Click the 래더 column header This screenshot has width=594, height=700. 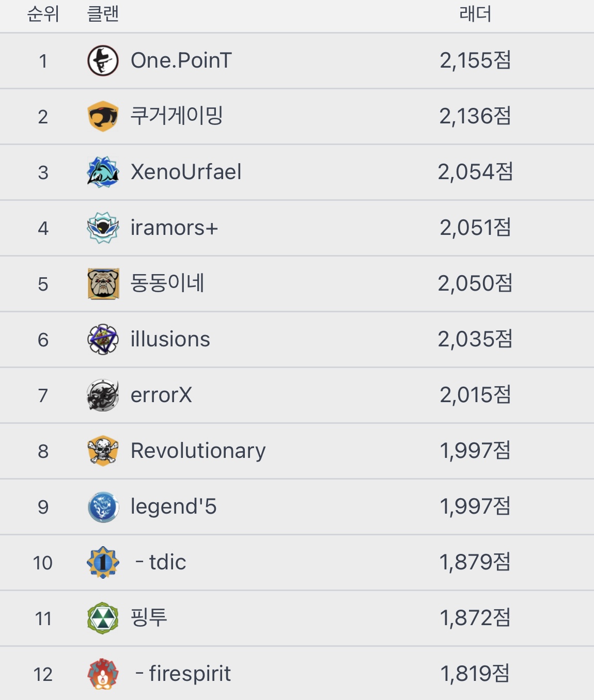click(475, 14)
